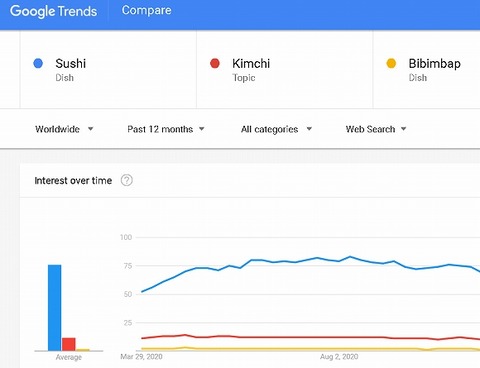Click the blue Sushi color dot
This screenshot has width=480, height=368.
(38, 63)
